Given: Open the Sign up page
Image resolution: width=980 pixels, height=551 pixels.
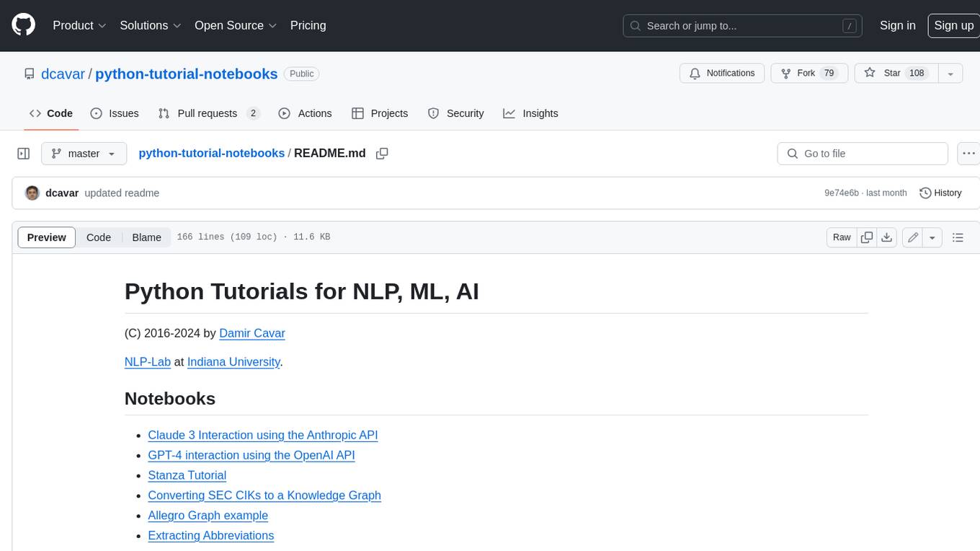Looking at the screenshot, I should tap(953, 25).
